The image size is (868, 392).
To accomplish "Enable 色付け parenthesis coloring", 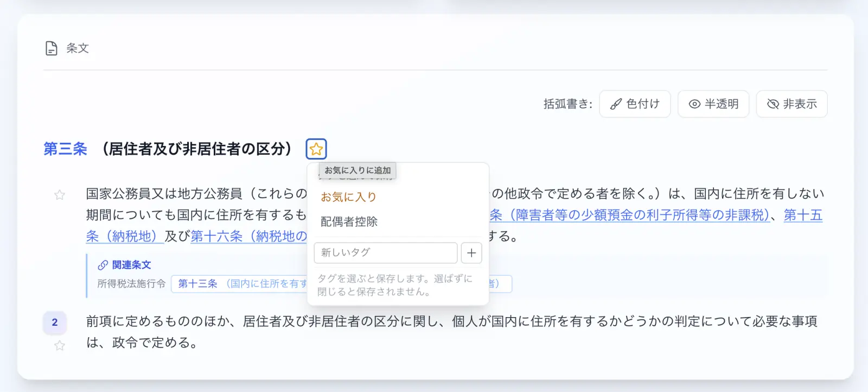I will tap(635, 104).
